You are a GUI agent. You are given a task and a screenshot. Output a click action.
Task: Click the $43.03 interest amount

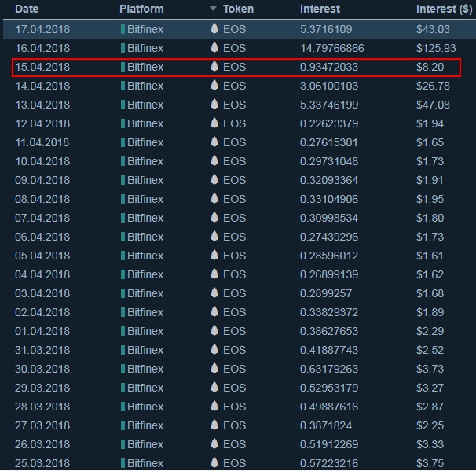[433, 29]
